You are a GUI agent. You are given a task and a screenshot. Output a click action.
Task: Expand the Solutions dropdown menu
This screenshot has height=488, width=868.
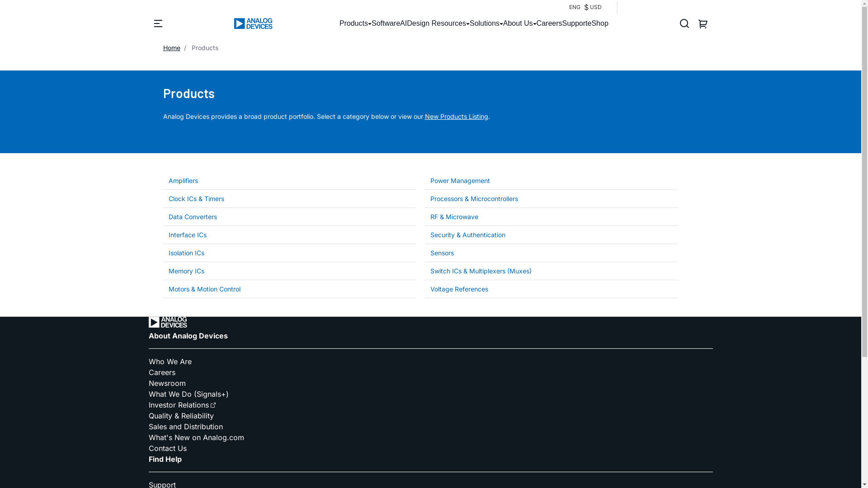pyautogui.click(x=486, y=23)
